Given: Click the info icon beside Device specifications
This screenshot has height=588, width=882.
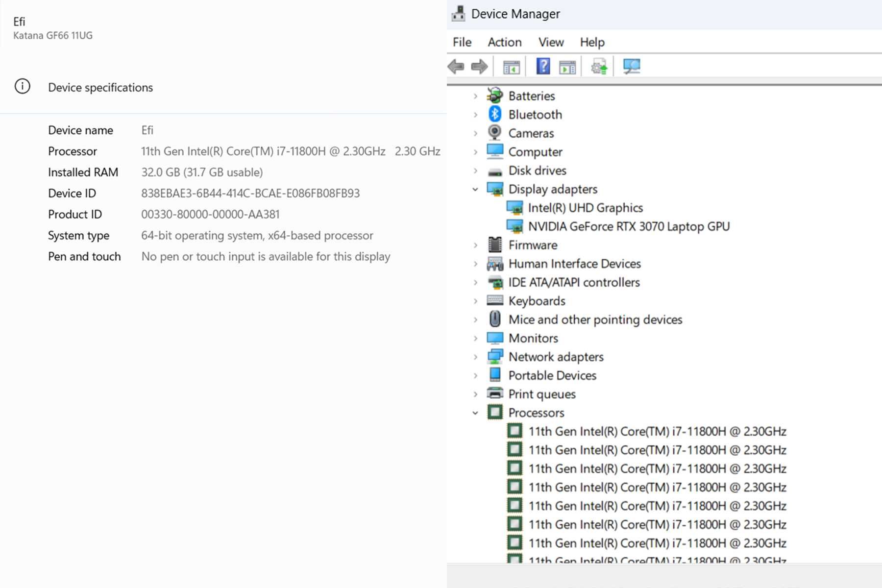Looking at the screenshot, I should 22,86.
